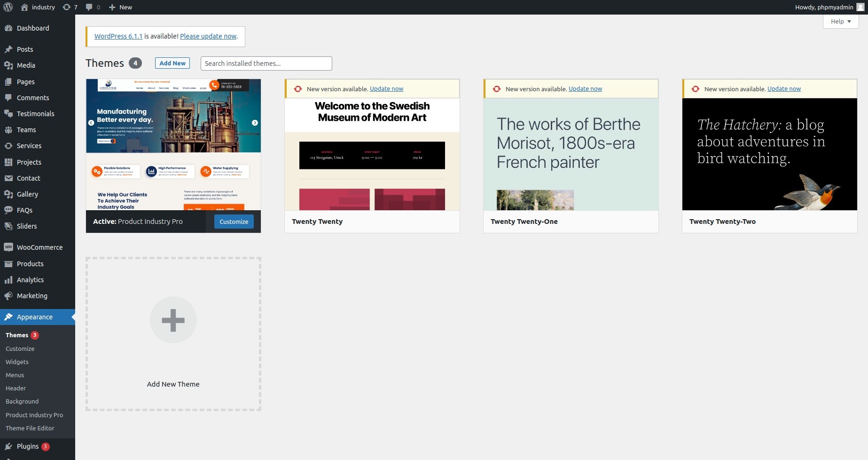This screenshot has width=868, height=460.
Task: Click the Twenty Twenty-Two theme name
Action: point(722,222)
